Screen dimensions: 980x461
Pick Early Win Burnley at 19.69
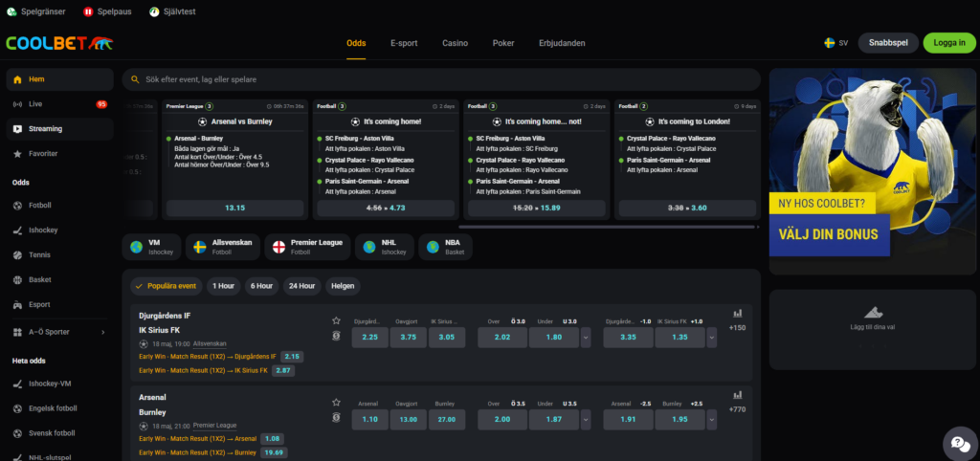[x=274, y=453]
